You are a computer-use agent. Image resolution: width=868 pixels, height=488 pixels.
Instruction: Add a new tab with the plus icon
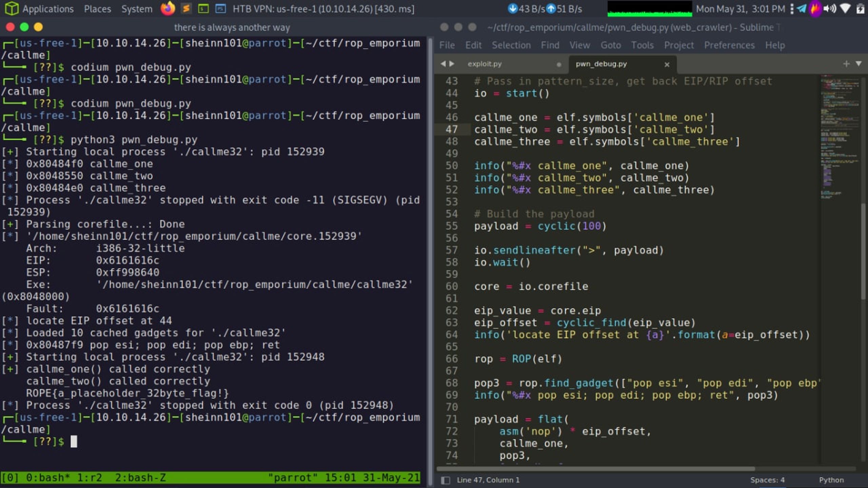point(846,64)
